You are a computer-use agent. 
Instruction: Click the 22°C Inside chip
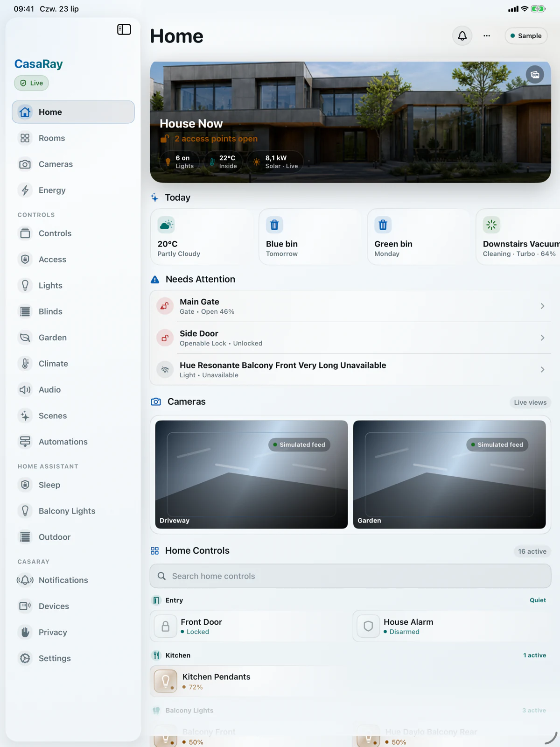click(223, 162)
